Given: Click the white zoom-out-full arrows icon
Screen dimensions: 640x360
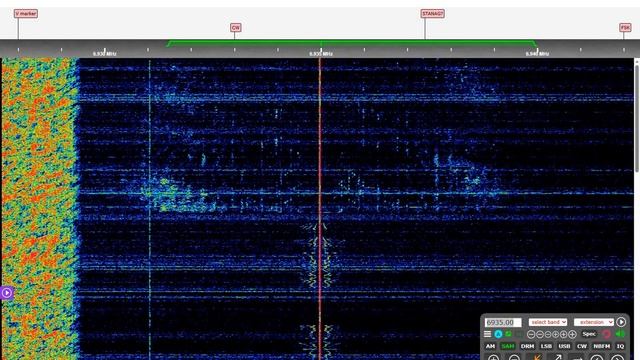Looking at the screenshot, I should tap(557, 358).
